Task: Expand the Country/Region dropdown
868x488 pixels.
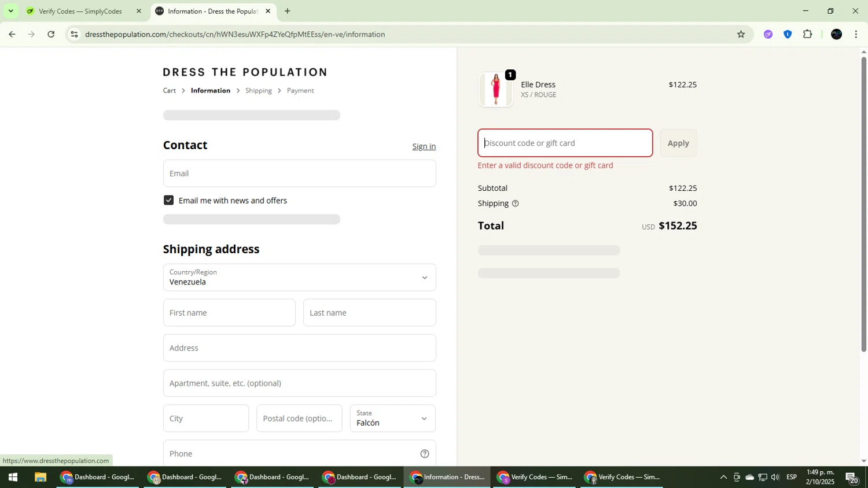Action: tap(299, 278)
